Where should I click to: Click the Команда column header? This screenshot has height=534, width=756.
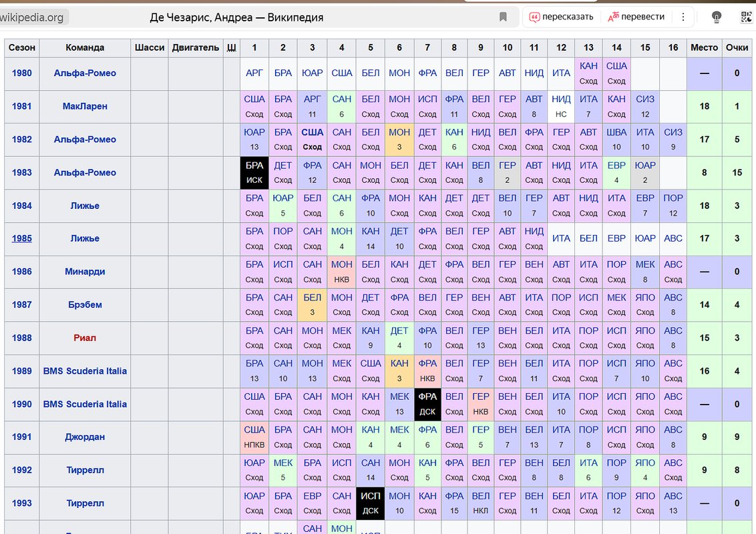[x=85, y=47]
